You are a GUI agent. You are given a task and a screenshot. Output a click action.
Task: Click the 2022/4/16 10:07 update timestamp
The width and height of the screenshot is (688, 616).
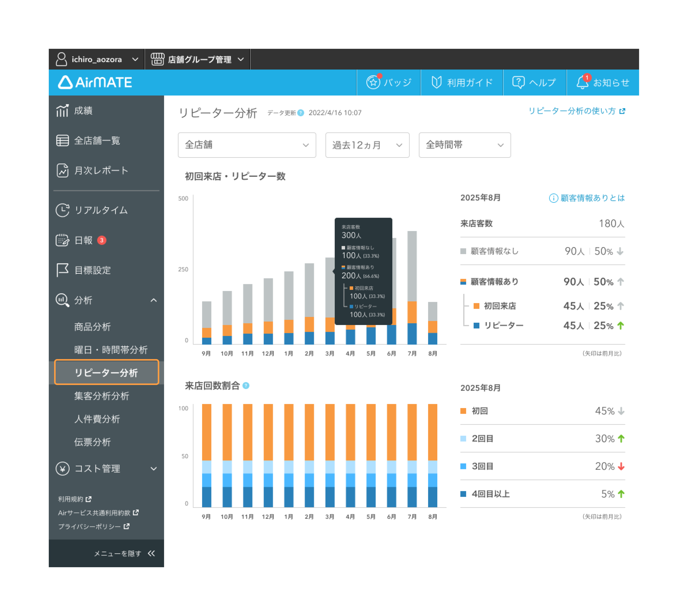coord(335,113)
